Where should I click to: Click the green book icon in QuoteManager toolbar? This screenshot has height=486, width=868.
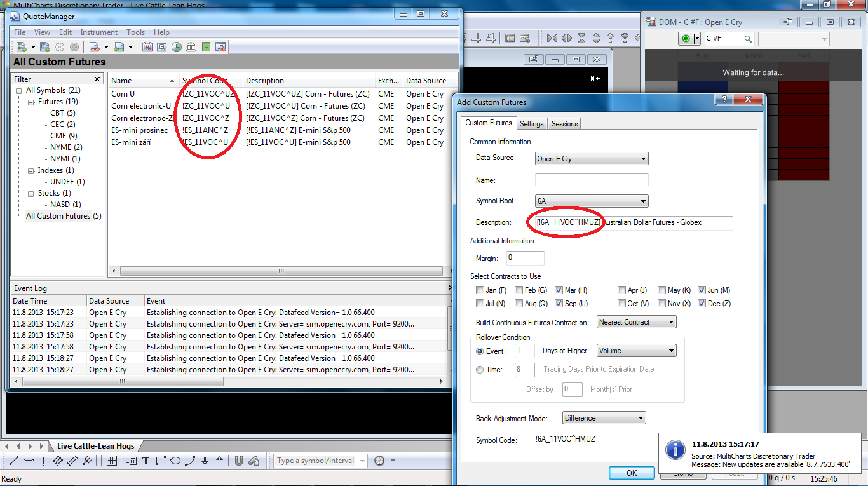[206, 47]
